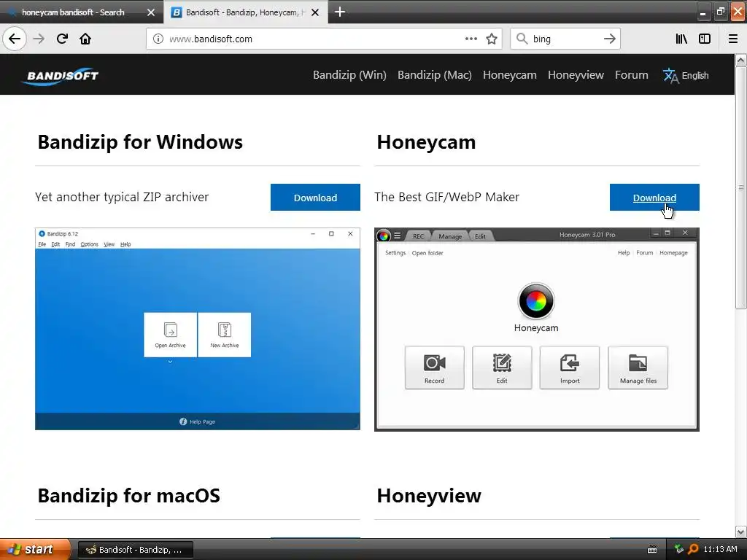This screenshot has height=560, width=747.
Task: Go to Honeyview nav page
Action: coord(576,75)
